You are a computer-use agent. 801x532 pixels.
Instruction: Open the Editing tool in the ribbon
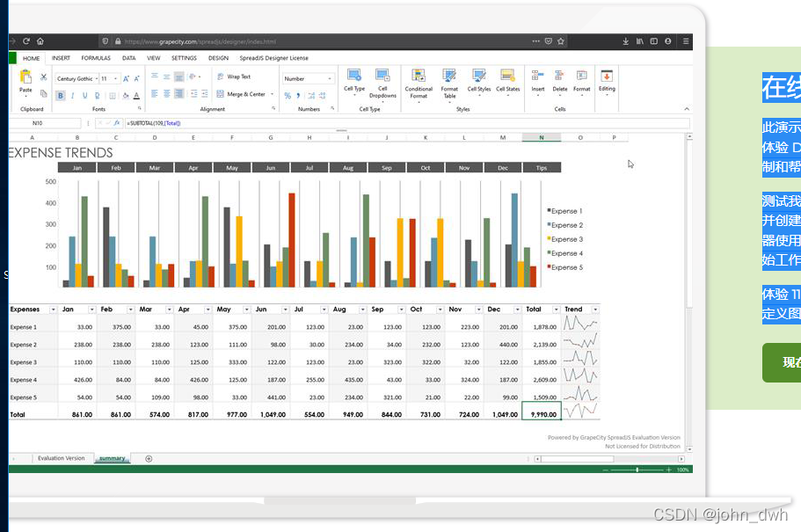coord(606,75)
